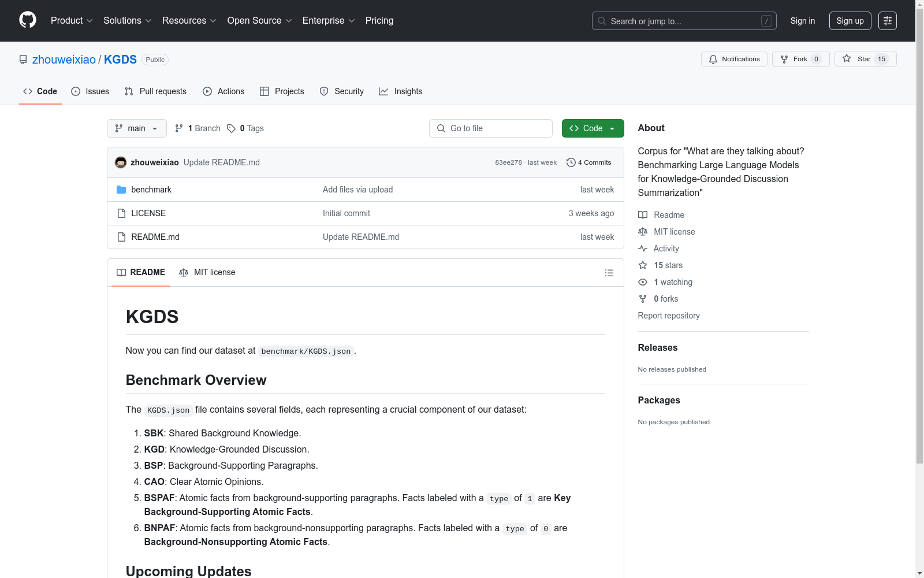Screen dimensions: 924x578
Task: Open Add files via upload commit message
Action: [357, 190]
